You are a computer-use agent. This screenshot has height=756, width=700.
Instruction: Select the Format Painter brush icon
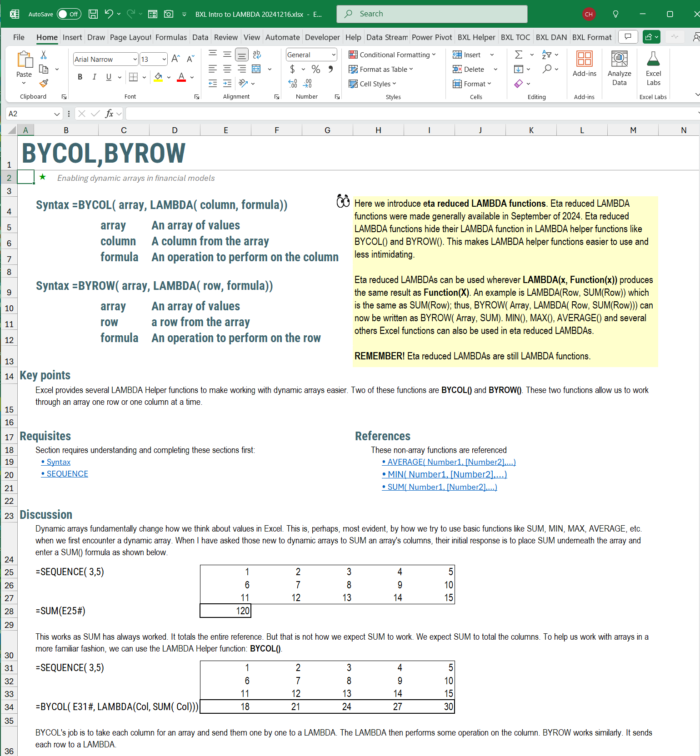click(44, 83)
